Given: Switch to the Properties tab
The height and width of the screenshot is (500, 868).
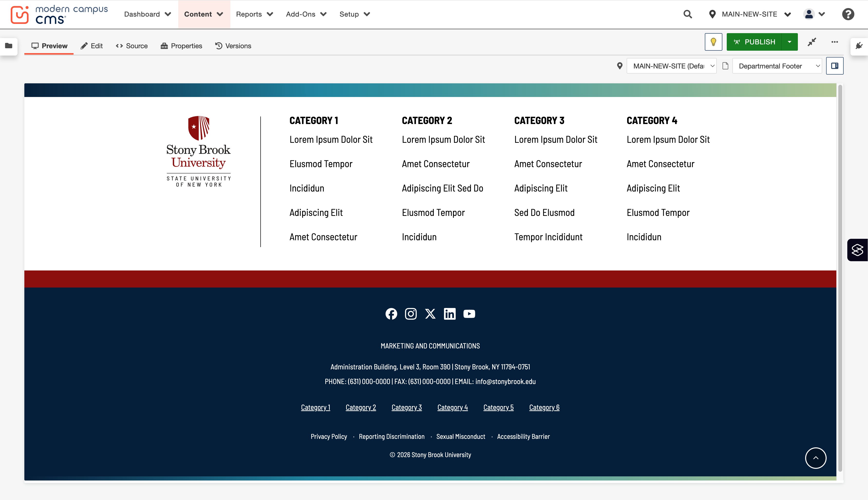Looking at the screenshot, I should 181,46.
